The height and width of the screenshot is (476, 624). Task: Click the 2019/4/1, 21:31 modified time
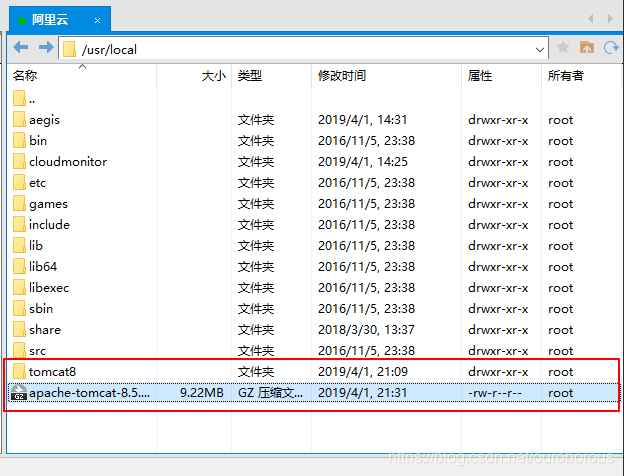point(363,393)
